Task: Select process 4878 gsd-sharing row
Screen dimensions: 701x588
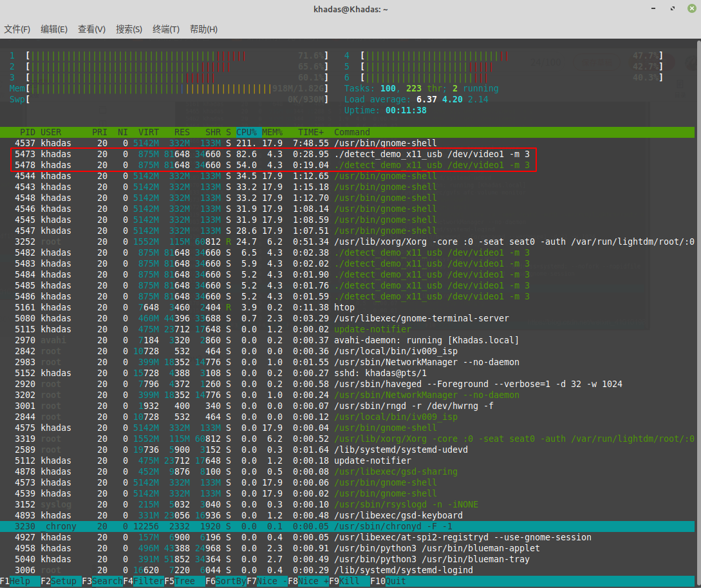Action: coord(348,471)
